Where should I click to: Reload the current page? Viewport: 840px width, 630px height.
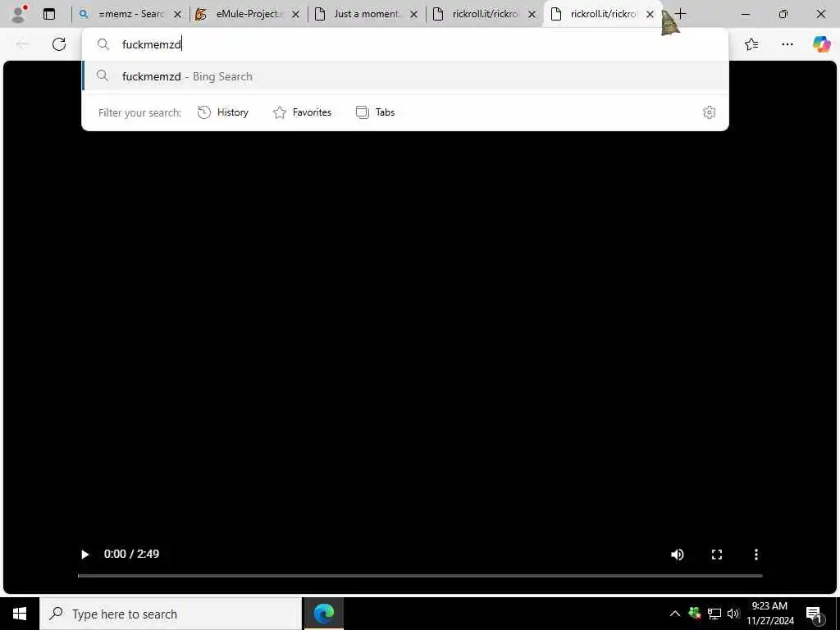click(59, 44)
